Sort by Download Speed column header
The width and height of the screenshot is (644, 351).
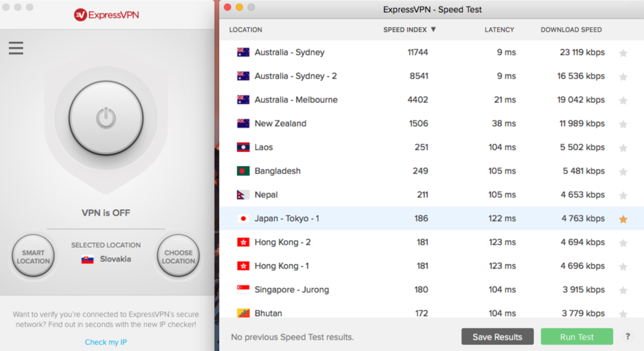[x=571, y=30]
